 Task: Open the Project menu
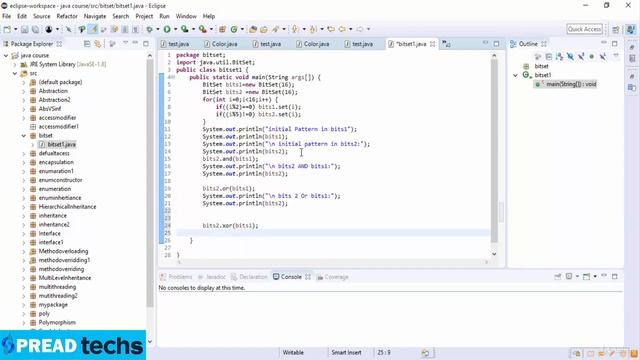(x=144, y=16)
